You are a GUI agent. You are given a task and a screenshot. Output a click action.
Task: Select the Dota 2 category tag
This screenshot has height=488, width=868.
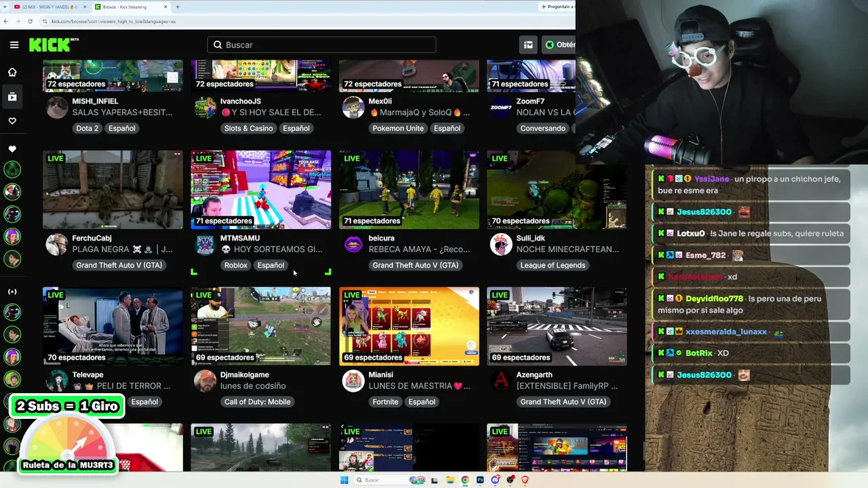pos(87,128)
